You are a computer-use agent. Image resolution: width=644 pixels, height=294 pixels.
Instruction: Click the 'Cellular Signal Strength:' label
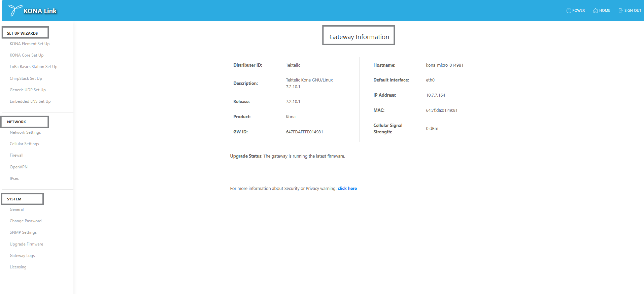pos(388,129)
